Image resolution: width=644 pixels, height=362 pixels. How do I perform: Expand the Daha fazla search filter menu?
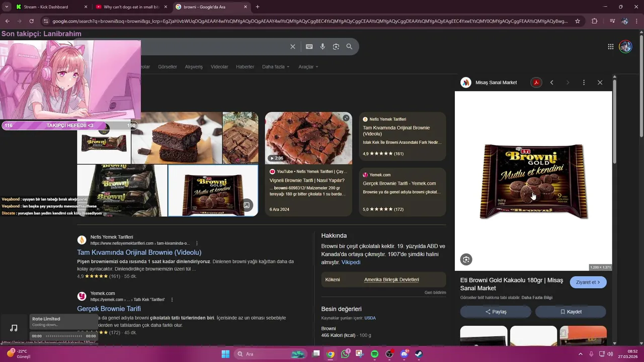coord(276,67)
